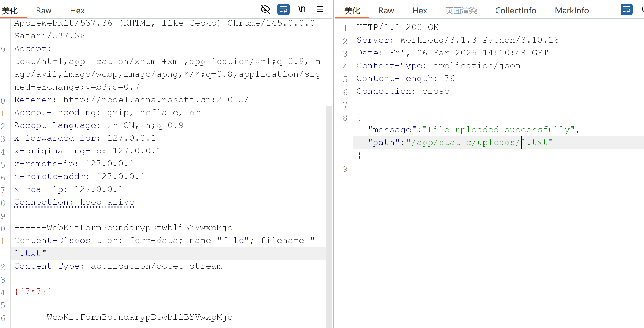Image resolution: width=644 pixels, height=328 pixels.
Task: Open the 页面渲染 render tab
Action: [461, 11]
